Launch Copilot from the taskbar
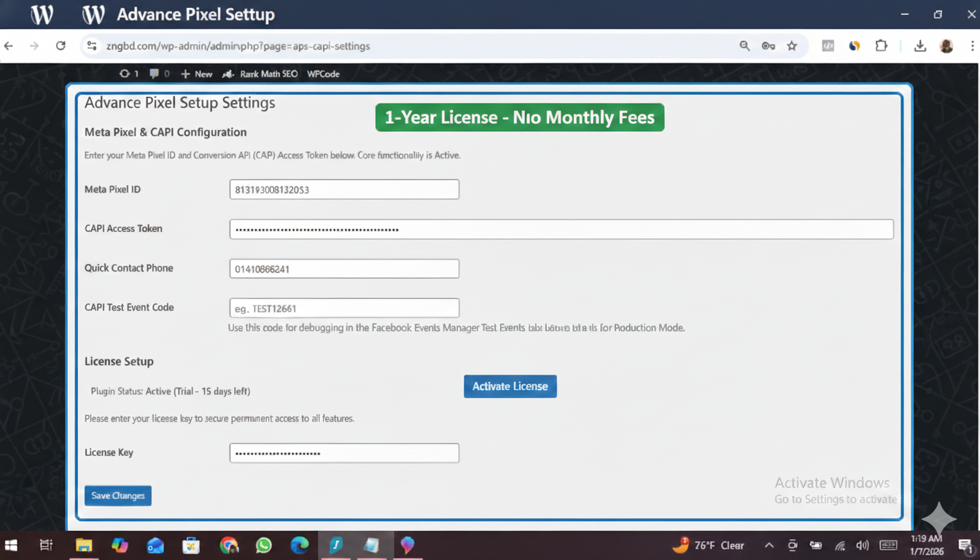Image resolution: width=980 pixels, height=560 pixels. [x=120, y=545]
